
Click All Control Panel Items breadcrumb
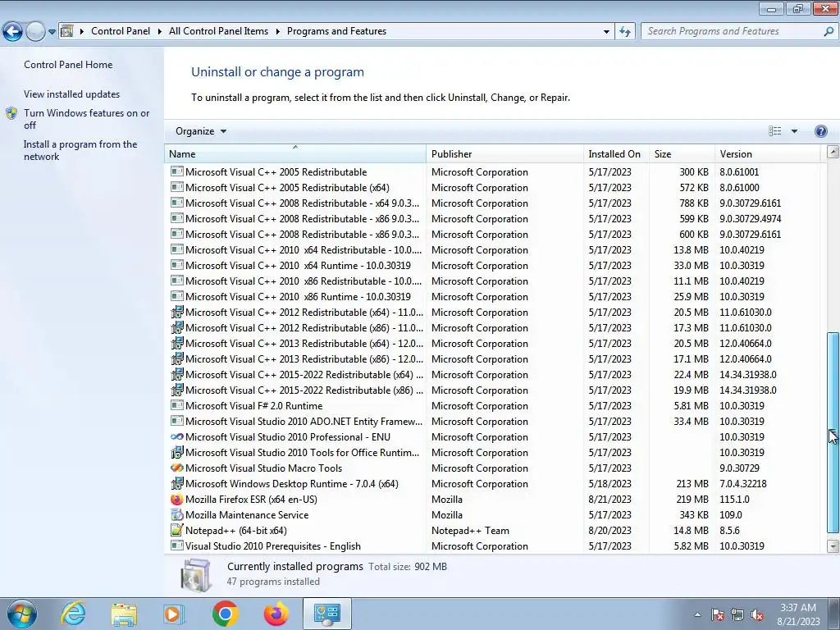click(x=218, y=31)
